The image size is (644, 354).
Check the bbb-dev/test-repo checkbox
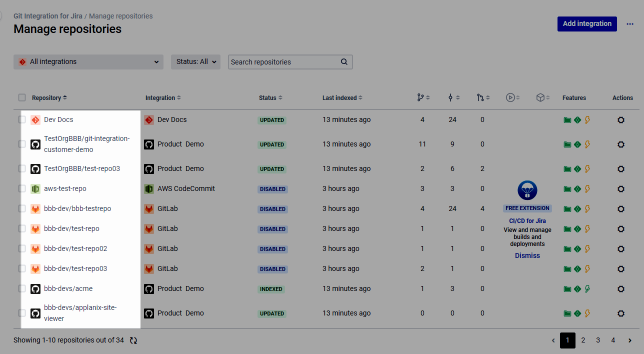22,228
